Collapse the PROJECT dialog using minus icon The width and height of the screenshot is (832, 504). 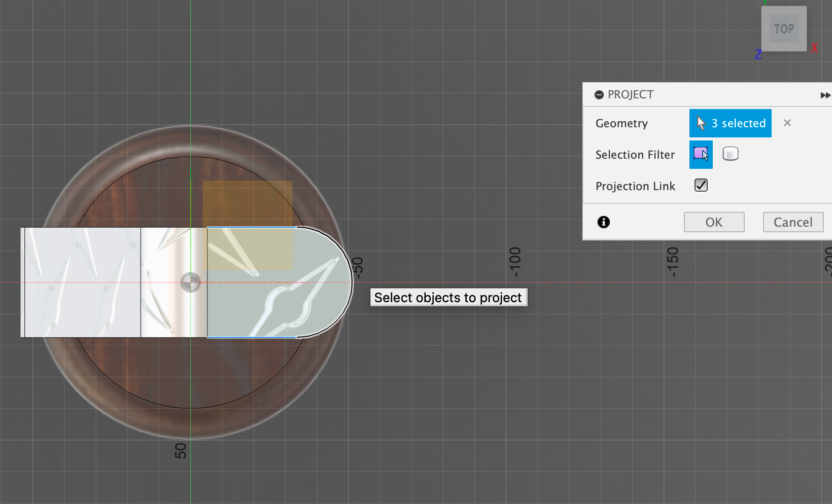pyautogui.click(x=599, y=95)
